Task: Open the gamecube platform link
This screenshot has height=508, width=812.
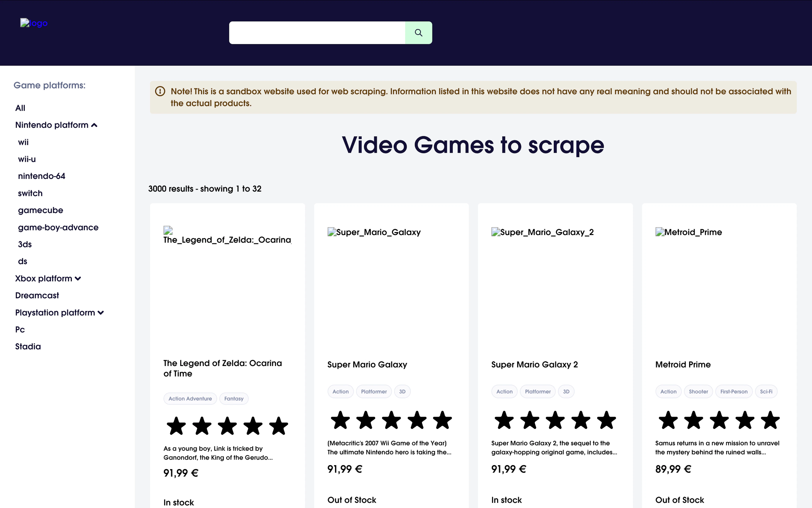Action: pos(41,210)
